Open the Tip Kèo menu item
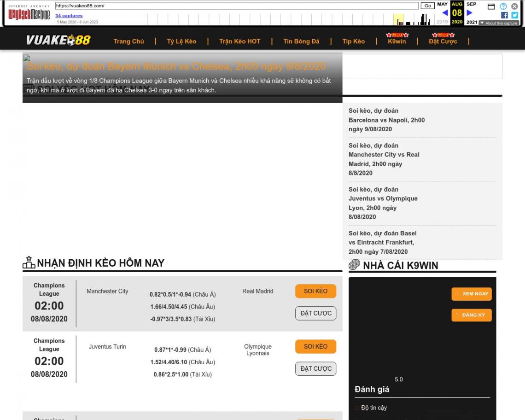The width and height of the screenshot is (525, 420). click(x=354, y=41)
